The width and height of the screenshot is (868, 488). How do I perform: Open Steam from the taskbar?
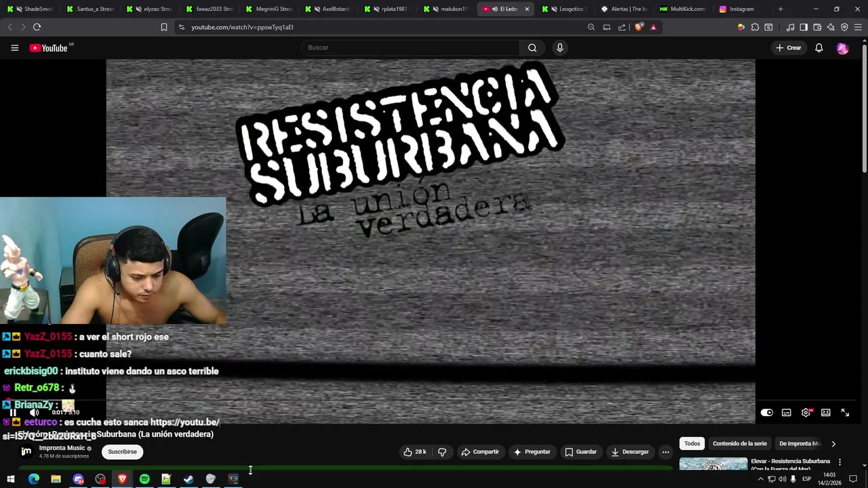click(x=189, y=479)
